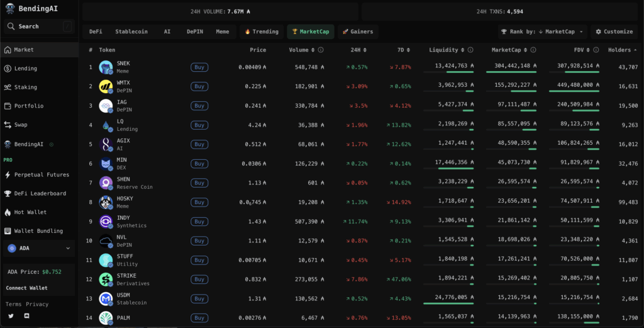The width and height of the screenshot is (644, 328).
Task: Click Buy for WMTX
Action: 199,86
